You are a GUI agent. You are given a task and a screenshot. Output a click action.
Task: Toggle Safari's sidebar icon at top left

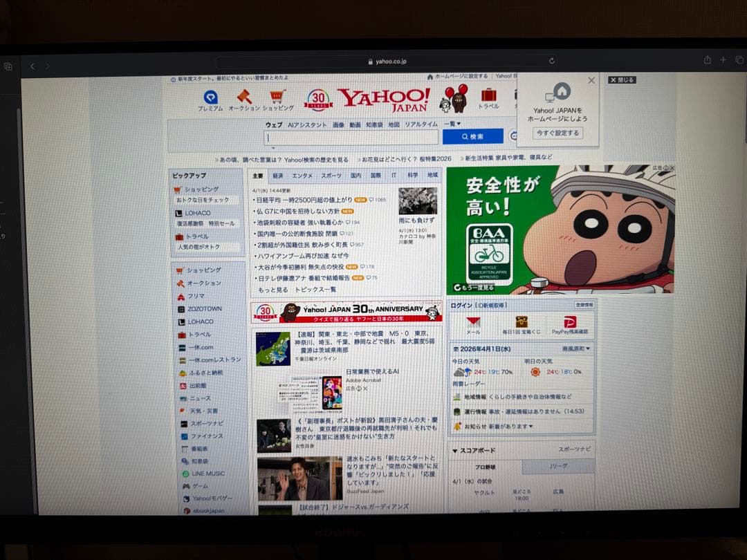click(x=8, y=66)
